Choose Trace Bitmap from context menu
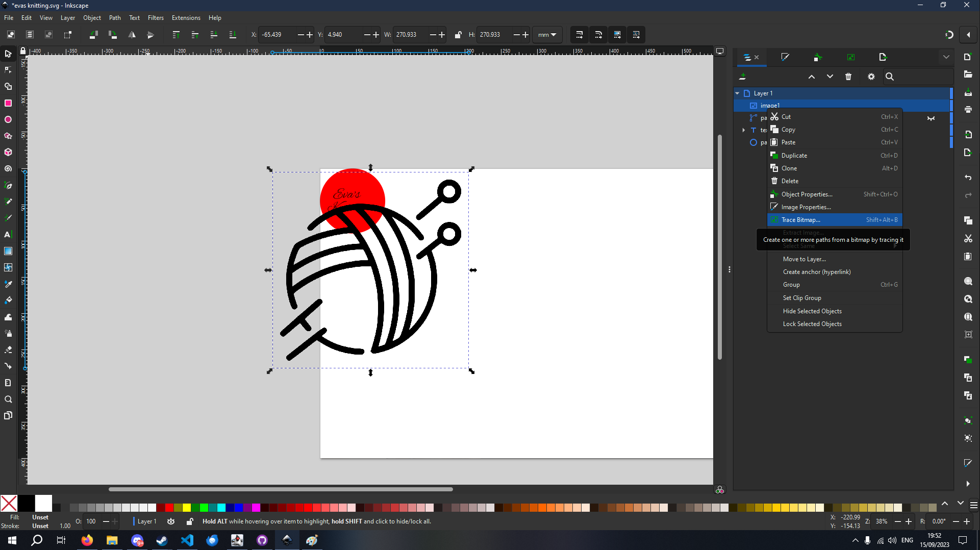The height and width of the screenshot is (550, 980). tap(835, 220)
